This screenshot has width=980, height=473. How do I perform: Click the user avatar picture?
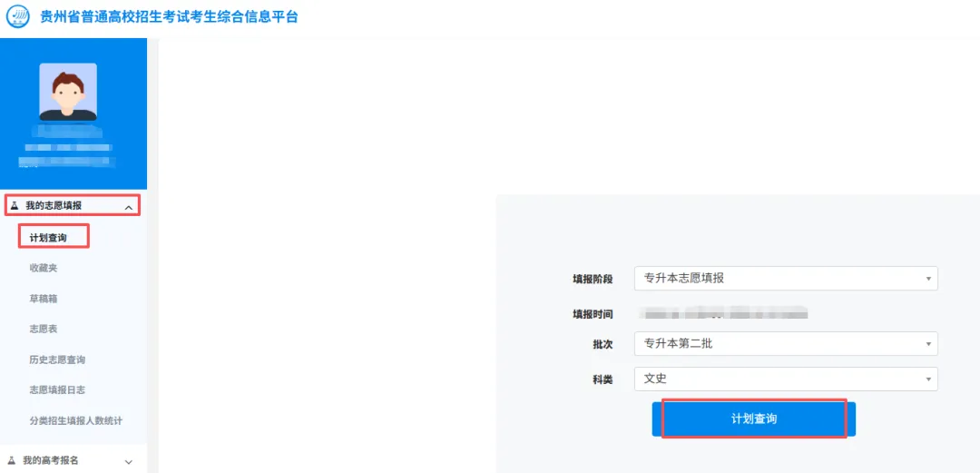68,92
